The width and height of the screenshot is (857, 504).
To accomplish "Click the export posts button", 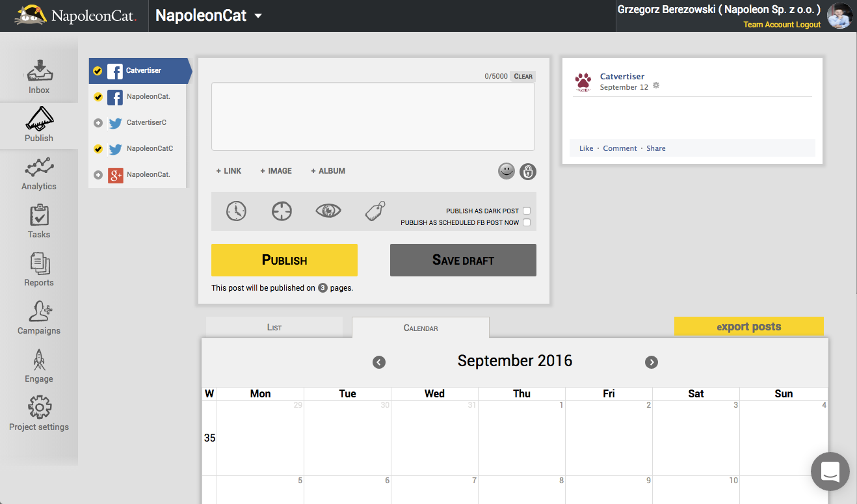I will [x=749, y=326].
